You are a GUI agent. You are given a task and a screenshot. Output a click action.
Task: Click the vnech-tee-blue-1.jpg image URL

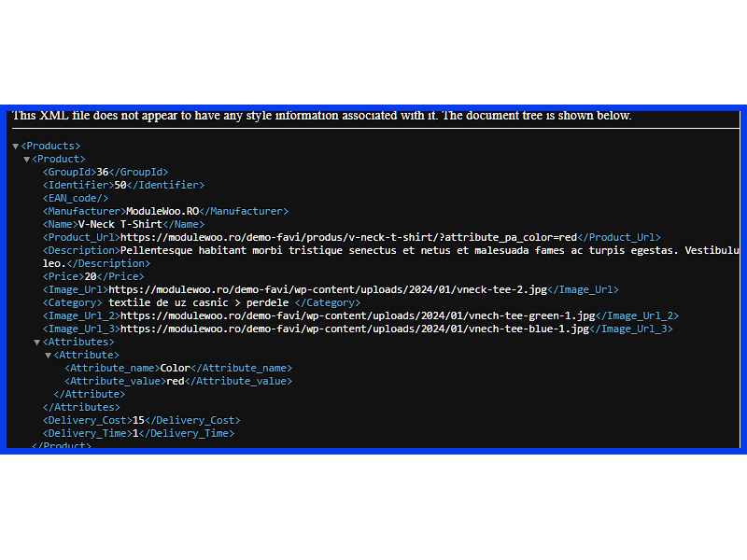point(355,329)
